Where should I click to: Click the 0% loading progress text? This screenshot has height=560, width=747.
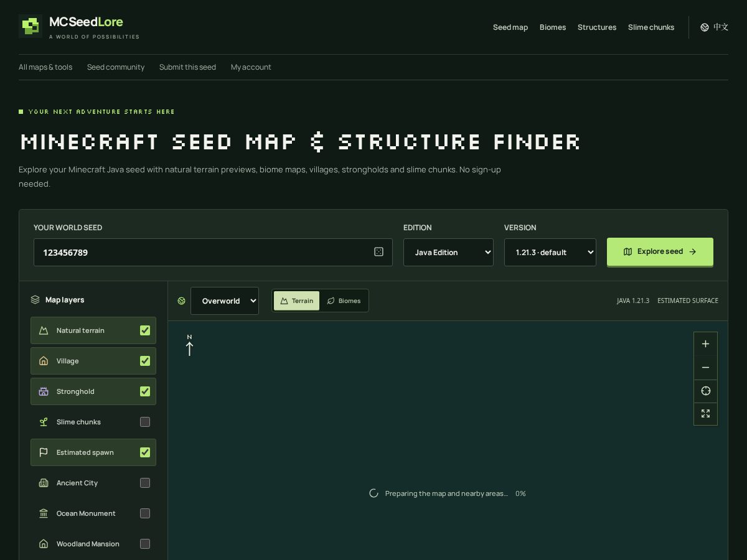(x=520, y=493)
